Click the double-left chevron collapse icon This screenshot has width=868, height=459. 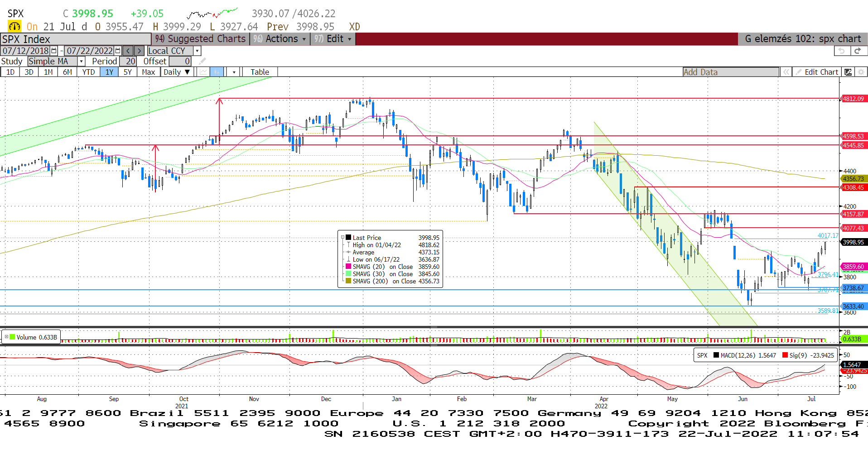pos(786,72)
